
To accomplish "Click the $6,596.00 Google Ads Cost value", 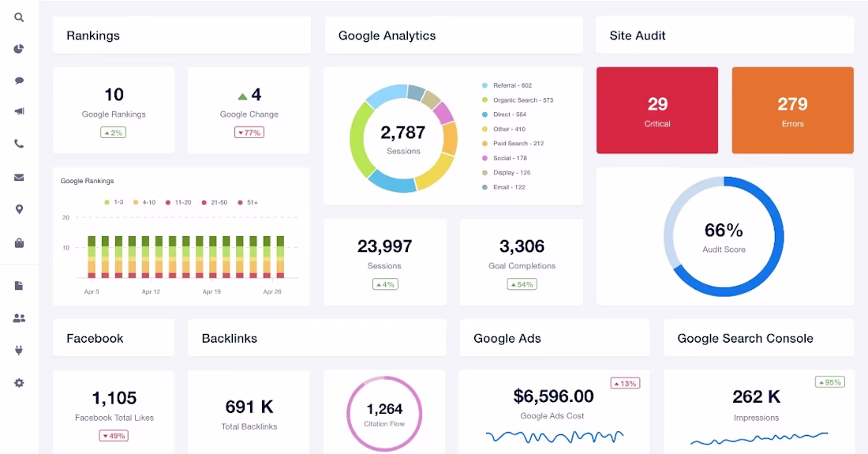I will click(554, 396).
